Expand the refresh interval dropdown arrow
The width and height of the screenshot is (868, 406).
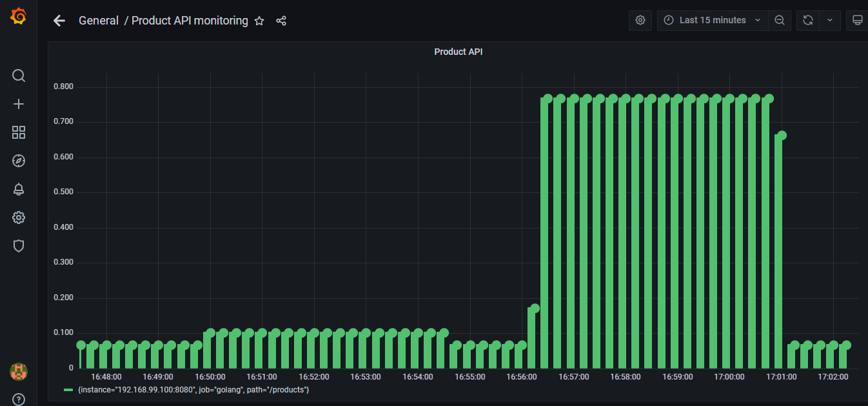[830, 20]
